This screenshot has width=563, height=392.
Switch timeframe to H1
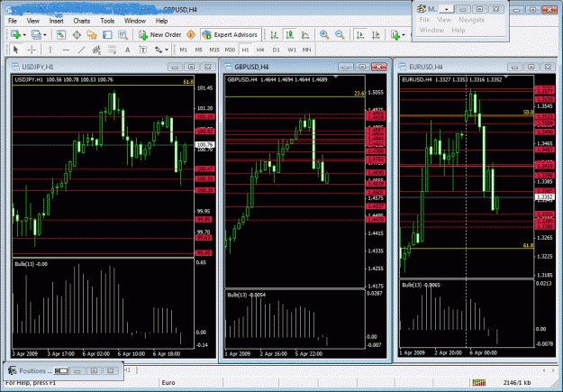click(245, 50)
